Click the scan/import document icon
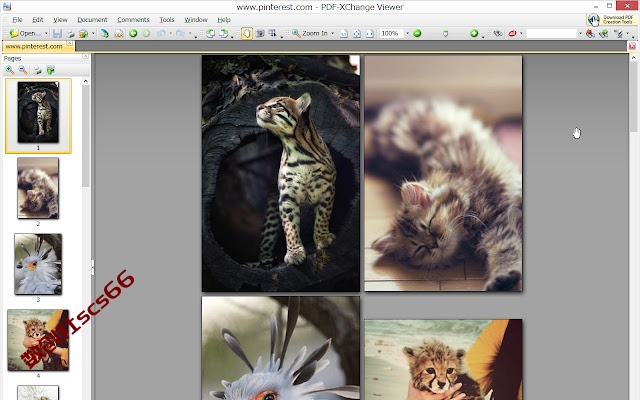 coord(104,33)
